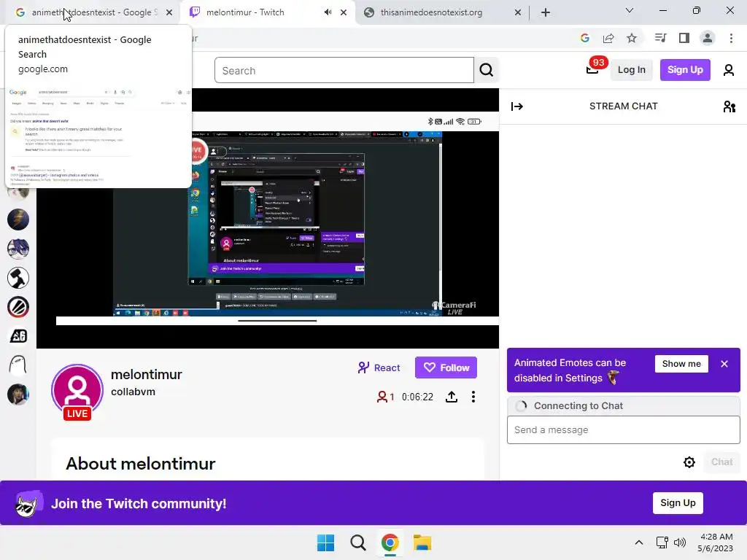Switch to the animethatdoesntexist Google Search tab
This screenshot has height=560, width=747.
[90, 12]
